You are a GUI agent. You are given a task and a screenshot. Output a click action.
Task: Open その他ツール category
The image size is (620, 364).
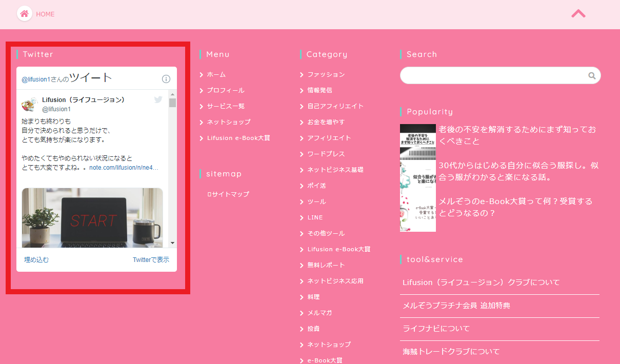click(326, 233)
